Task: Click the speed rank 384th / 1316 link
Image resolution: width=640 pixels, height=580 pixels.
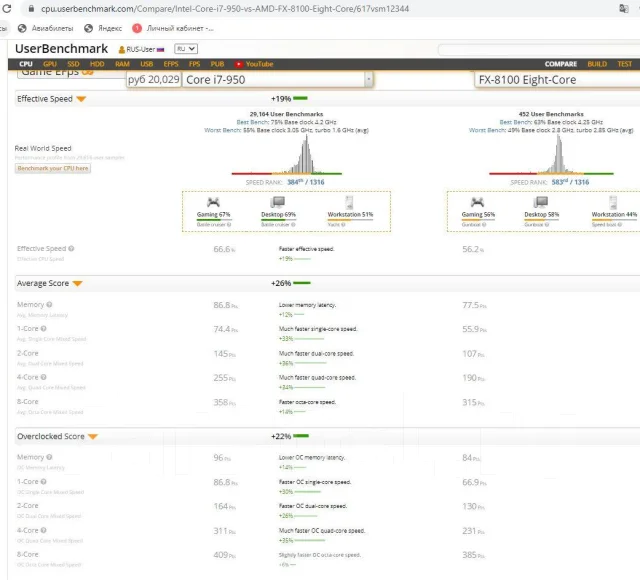Action: pos(305,182)
